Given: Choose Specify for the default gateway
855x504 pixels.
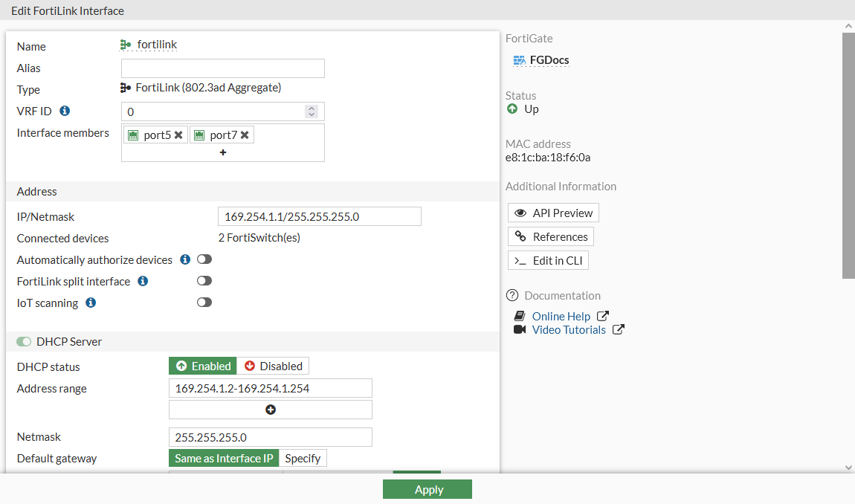Looking at the screenshot, I should 303,458.
